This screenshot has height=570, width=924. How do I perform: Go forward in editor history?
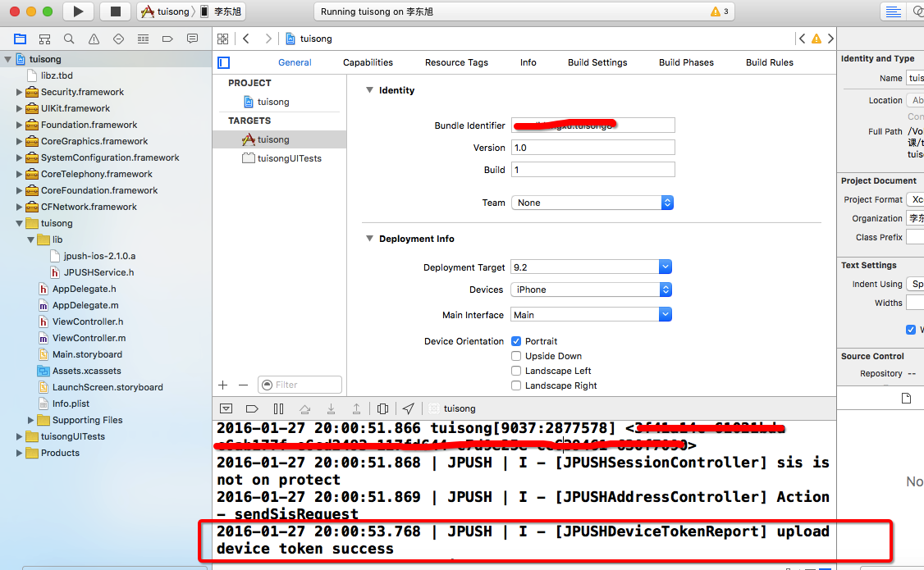click(x=268, y=39)
